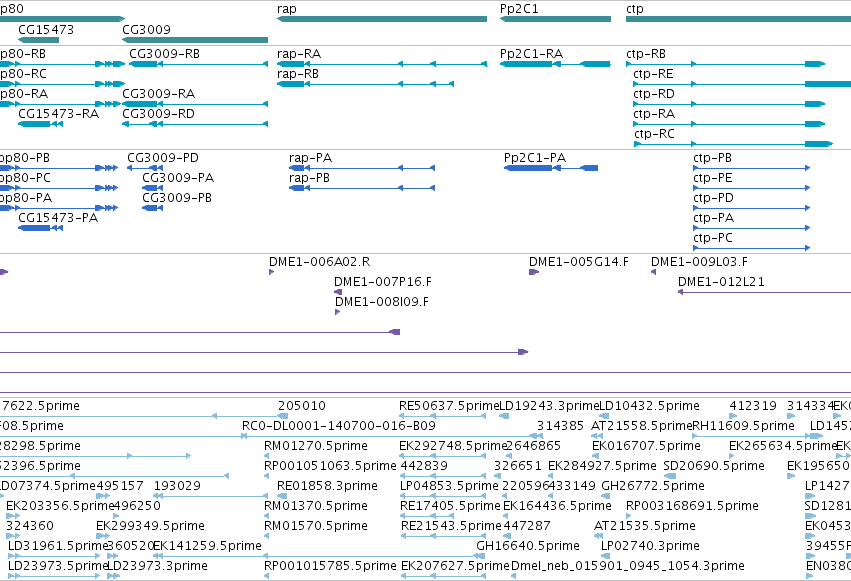Select EST EK141259.5prime
Screen dimensions: 851x581
click(x=207, y=546)
